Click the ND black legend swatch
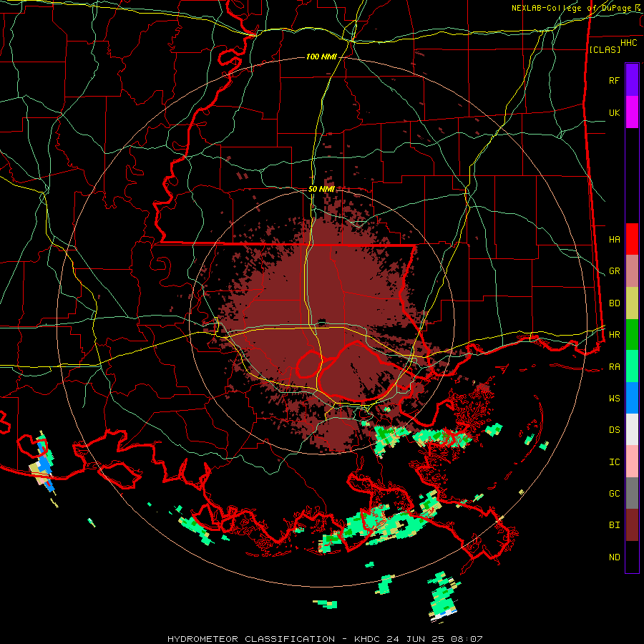 [632, 557]
